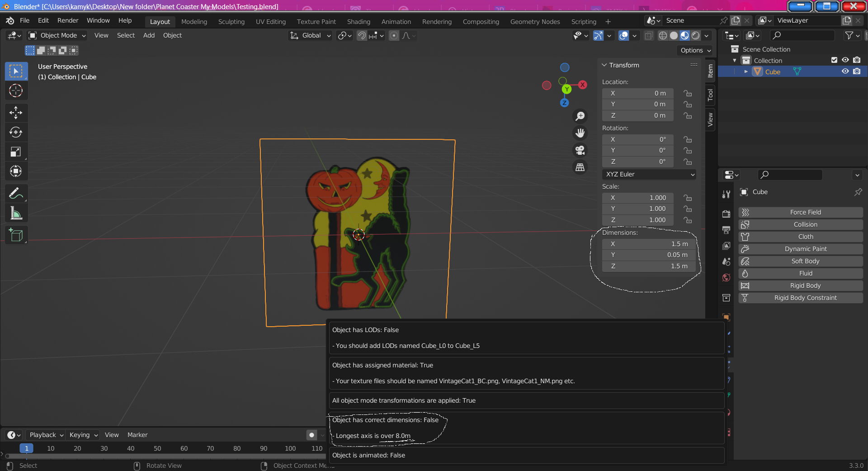Open the World properties tab icon
Image resolution: width=868 pixels, height=471 pixels.
[726, 277]
